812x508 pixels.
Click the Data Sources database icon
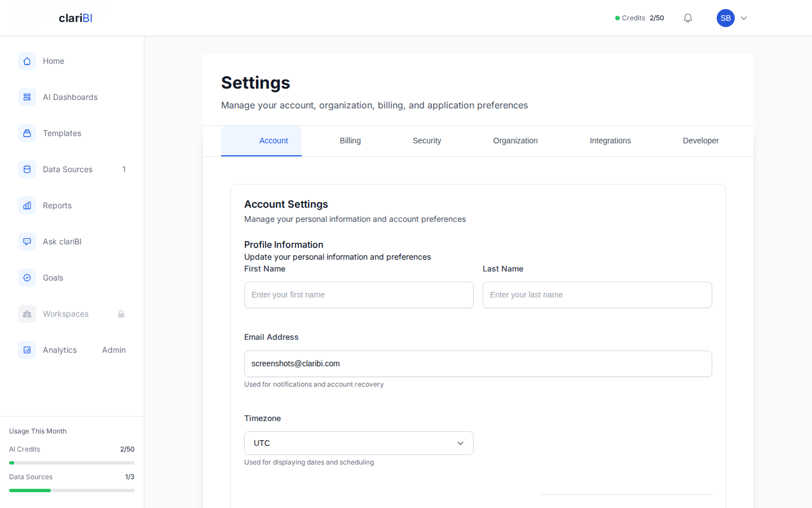(27, 169)
